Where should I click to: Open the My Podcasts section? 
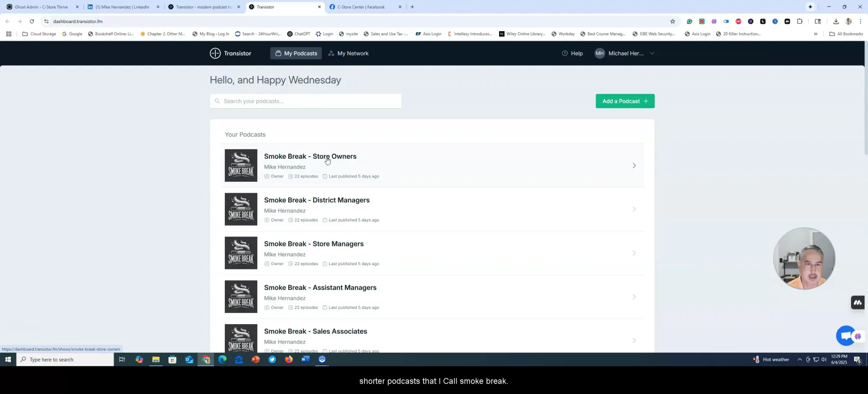point(296,53)
